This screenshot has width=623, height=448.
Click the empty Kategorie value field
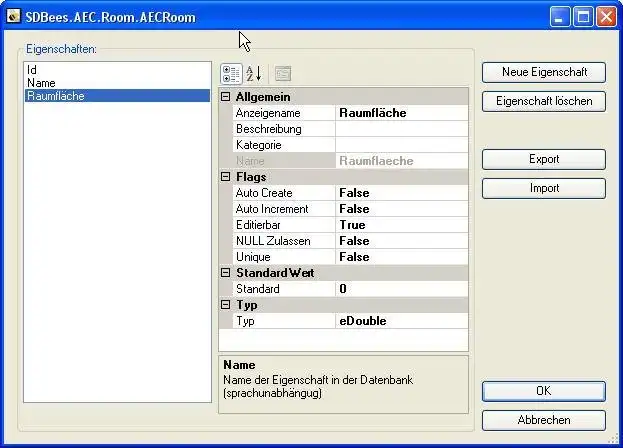402,145
